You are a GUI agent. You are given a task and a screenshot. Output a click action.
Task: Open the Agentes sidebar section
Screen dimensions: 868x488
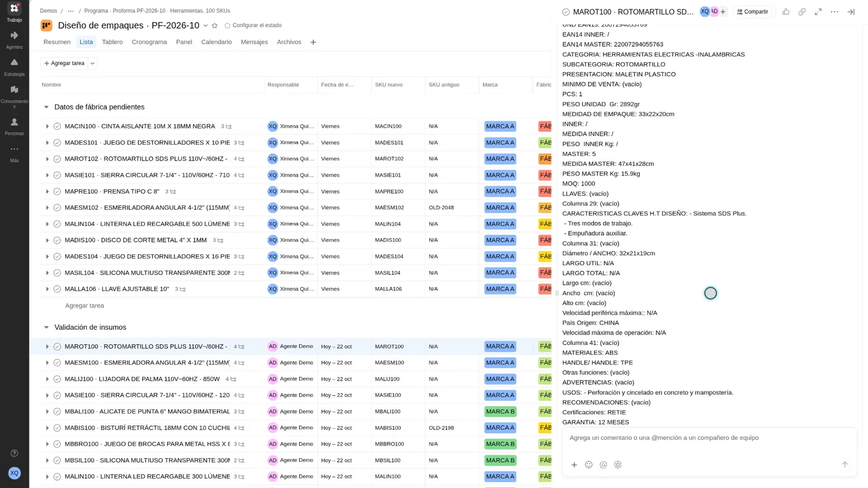[x=14, y=40]
